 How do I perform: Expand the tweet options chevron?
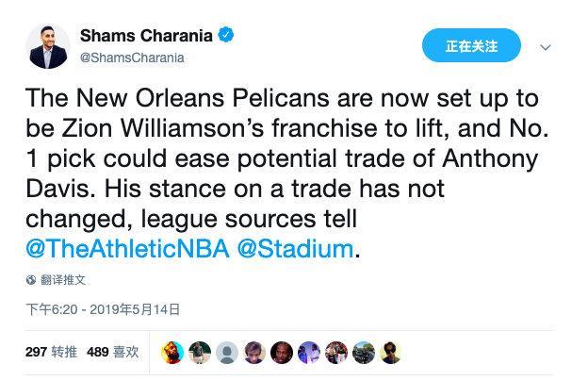point(546,47)
